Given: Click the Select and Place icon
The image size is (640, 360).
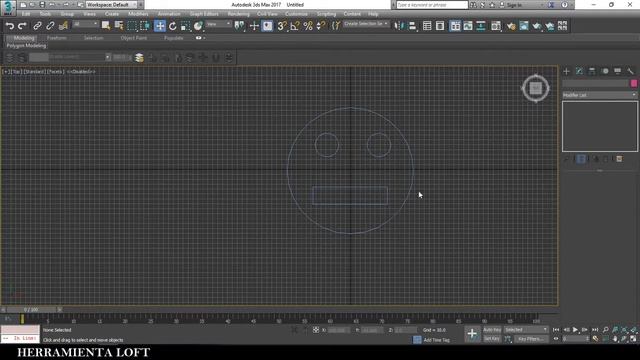Looking at the screenshot, I should [198, 26].
